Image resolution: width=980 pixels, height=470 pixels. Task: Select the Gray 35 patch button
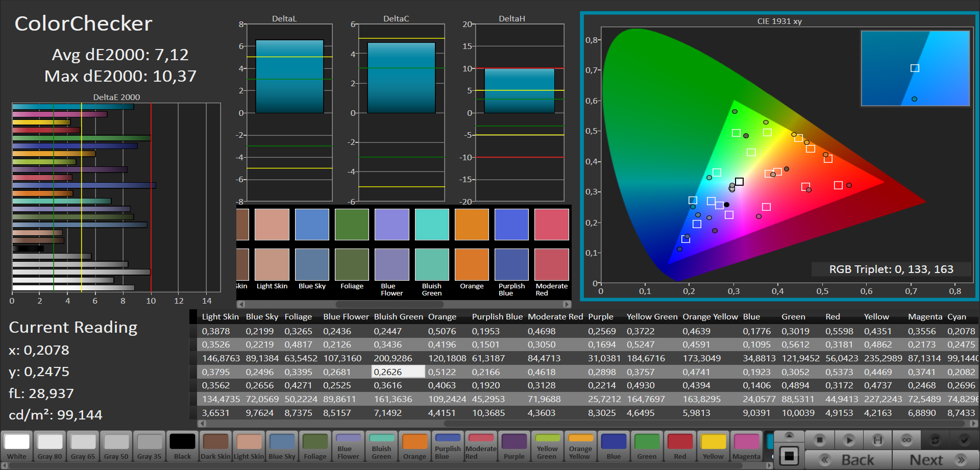150,446
